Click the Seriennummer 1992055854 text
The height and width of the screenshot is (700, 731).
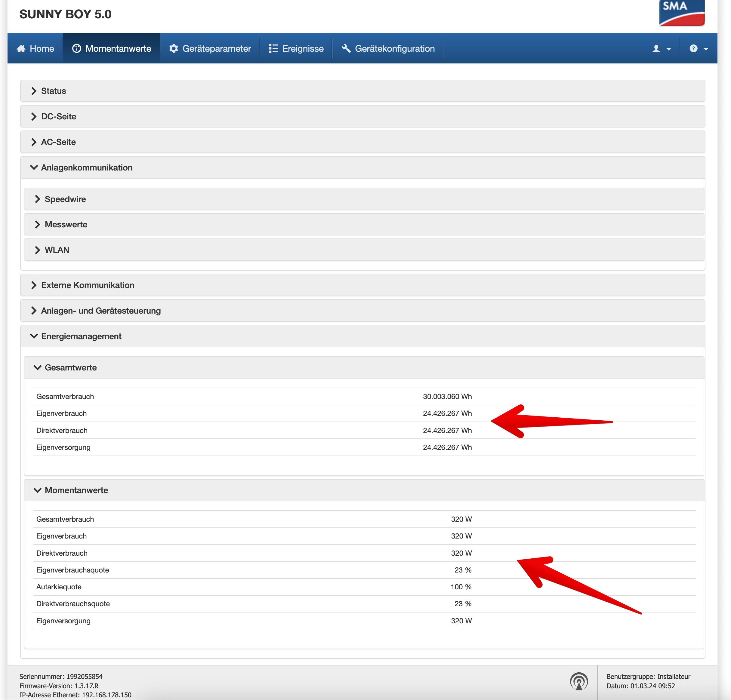(61, 677)
